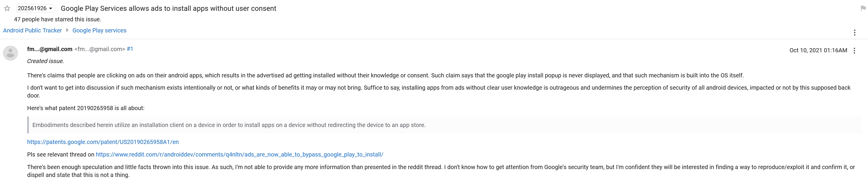Star this issue with the star icon
Image resolution: width=868 pixels, height=186 pixels.
coord(7,8)
